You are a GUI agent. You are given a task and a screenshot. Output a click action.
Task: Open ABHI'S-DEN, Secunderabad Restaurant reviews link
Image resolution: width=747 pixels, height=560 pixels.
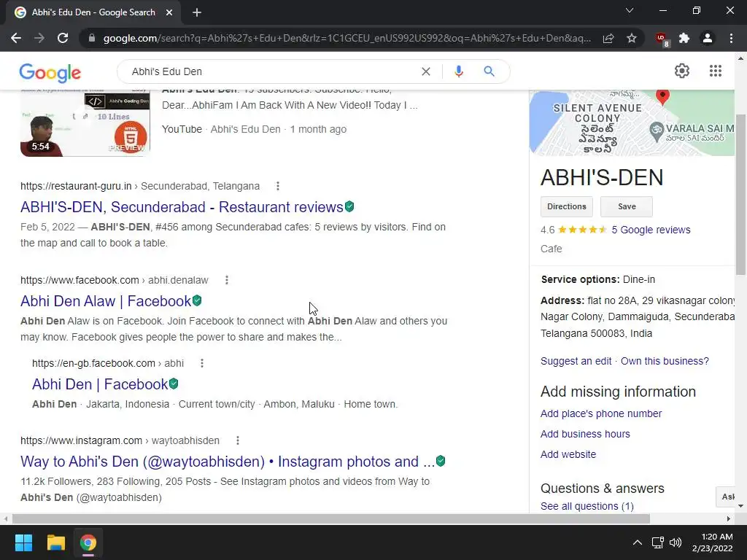(x=182, y=207)
